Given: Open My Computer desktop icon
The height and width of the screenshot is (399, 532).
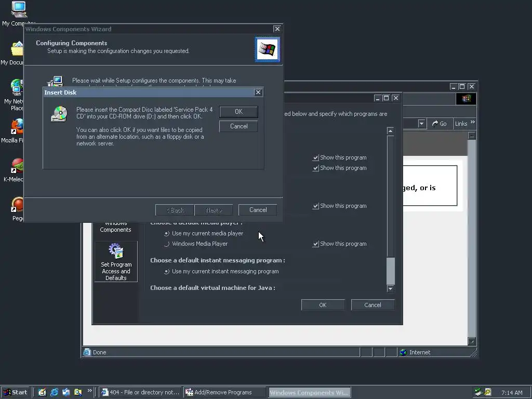Looking at the screenshot, I should coord(19,9).
